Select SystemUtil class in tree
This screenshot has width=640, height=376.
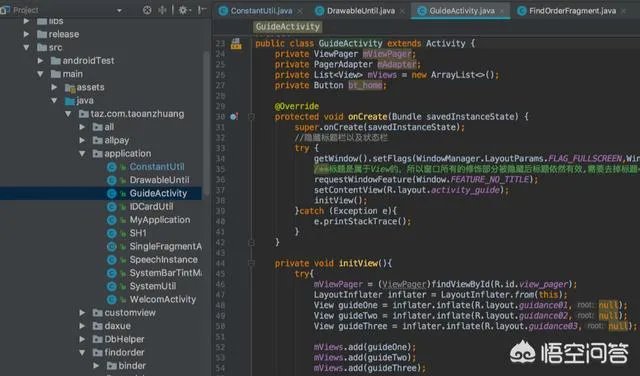pyautogui.click(x=153, y=286)
